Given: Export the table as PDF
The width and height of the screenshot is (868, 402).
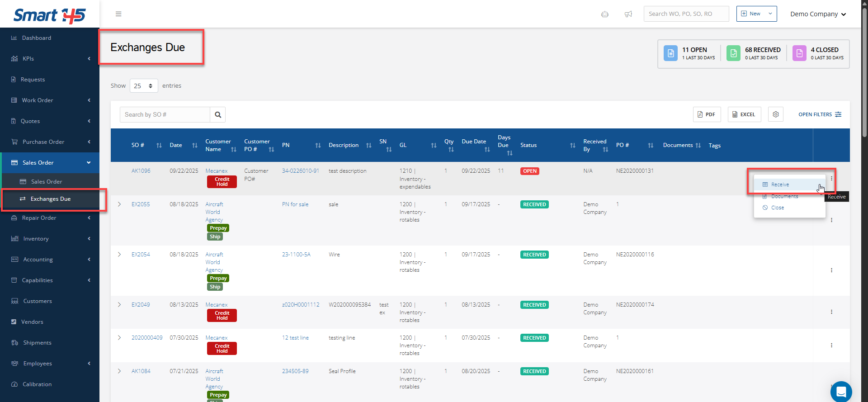Looking at the screenshot, I should point(707,114).
